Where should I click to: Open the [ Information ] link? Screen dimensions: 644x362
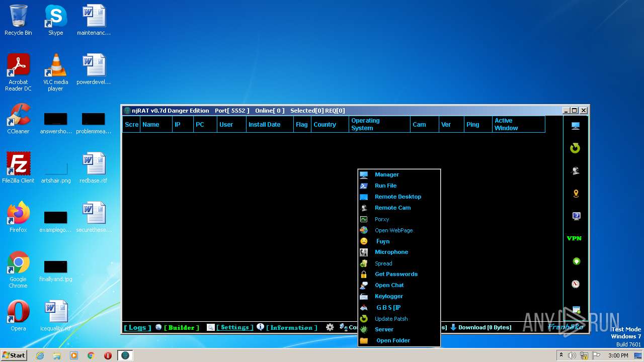pos(292,327)
